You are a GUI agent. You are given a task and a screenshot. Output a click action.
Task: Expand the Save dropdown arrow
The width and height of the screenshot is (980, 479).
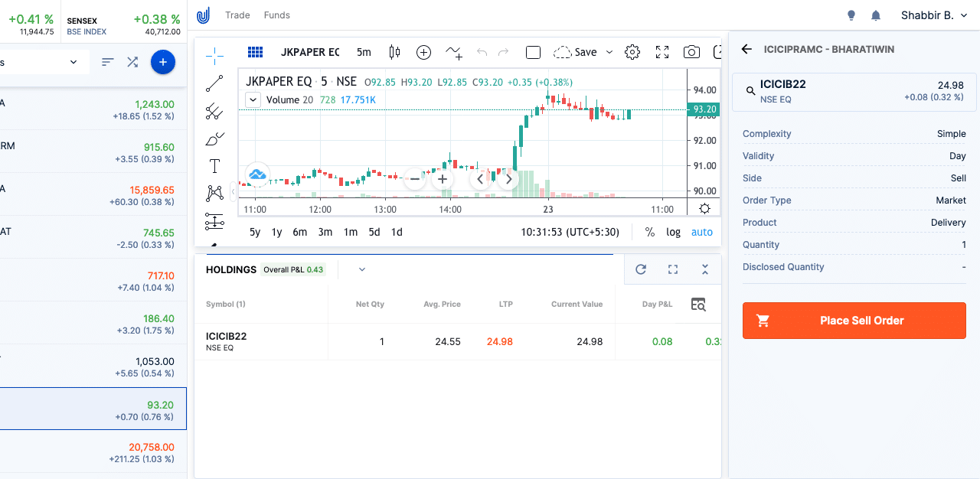(609, 52)
